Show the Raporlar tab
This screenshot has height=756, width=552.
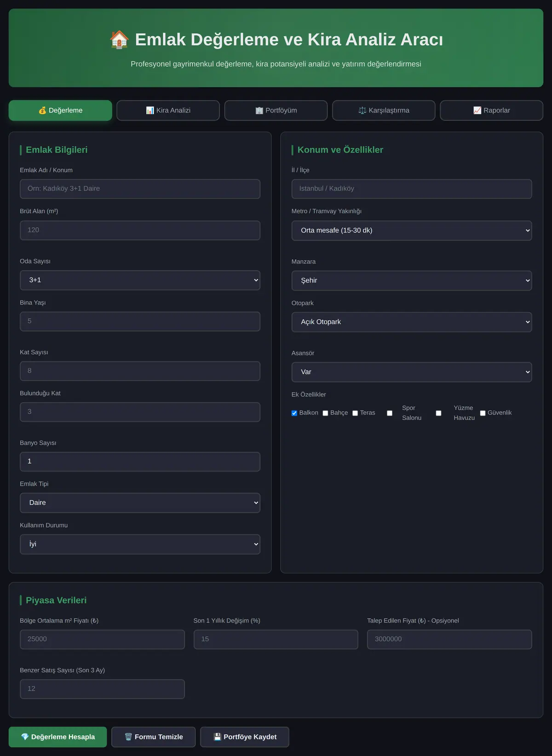click(x=491, y=110)
